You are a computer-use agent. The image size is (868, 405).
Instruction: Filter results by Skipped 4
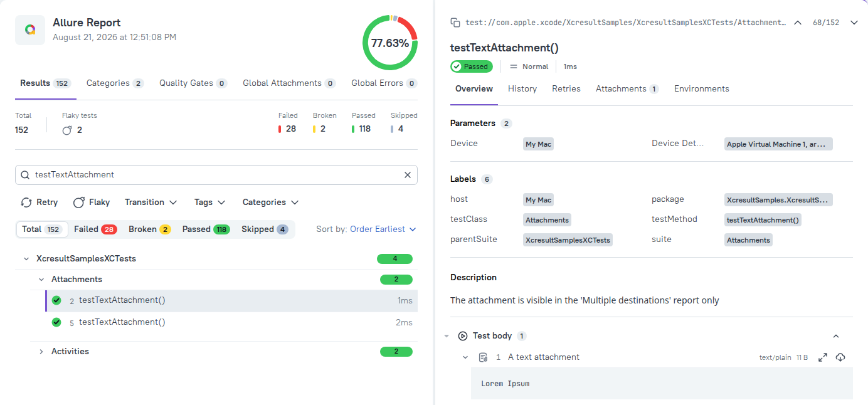coord(265,229)
